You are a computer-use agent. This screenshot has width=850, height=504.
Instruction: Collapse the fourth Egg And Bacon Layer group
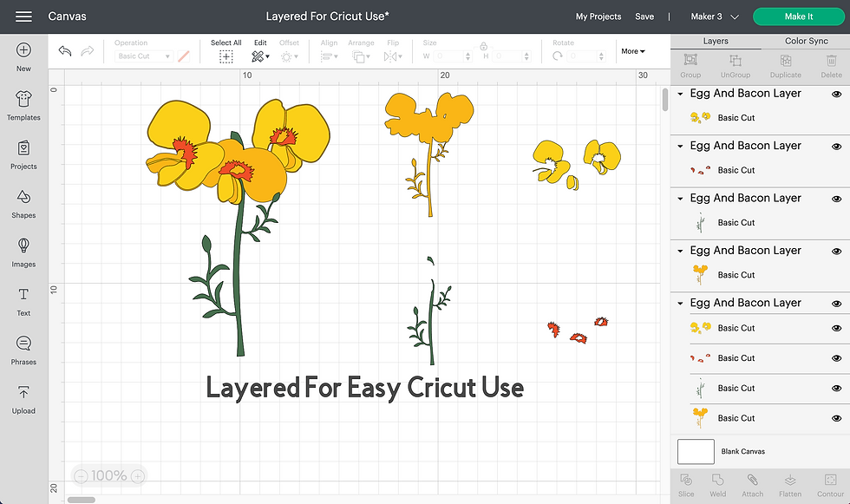coord(680,251)
